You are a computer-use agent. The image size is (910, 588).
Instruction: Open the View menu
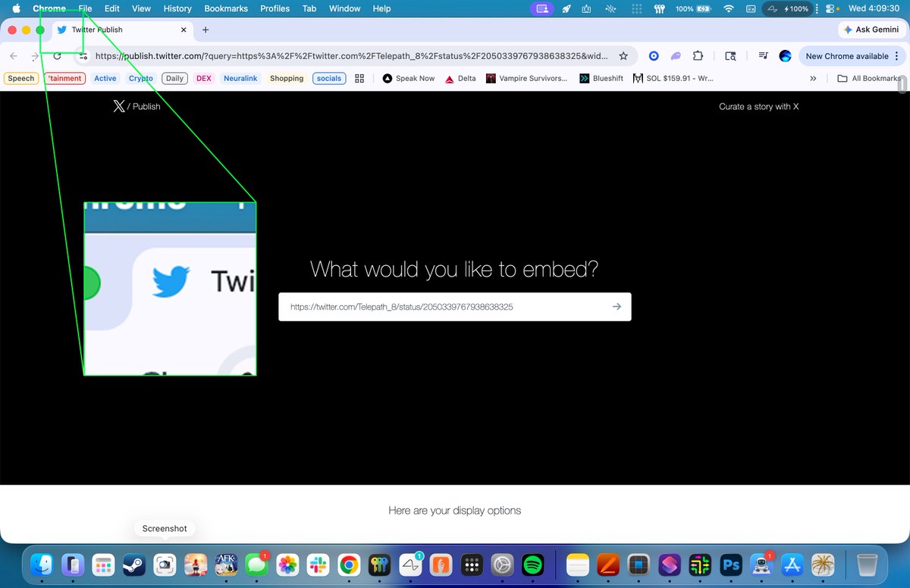[x=141, y=8]
